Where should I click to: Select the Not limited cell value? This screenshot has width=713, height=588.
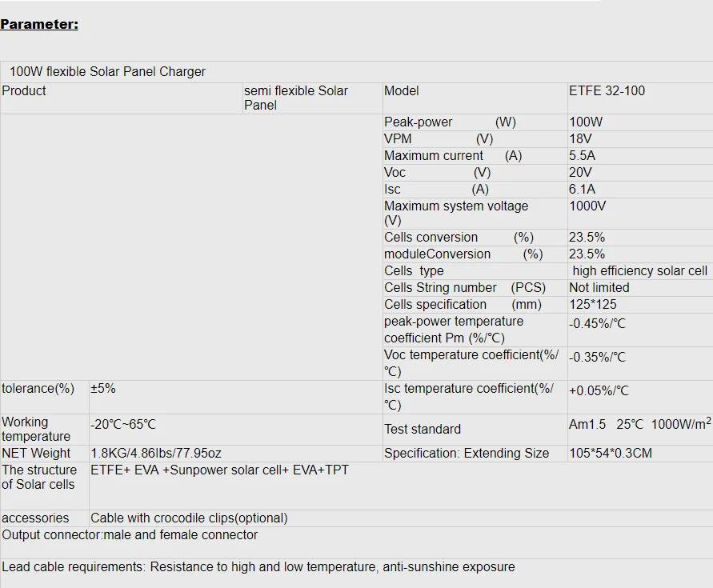click(x=599, y=288)
